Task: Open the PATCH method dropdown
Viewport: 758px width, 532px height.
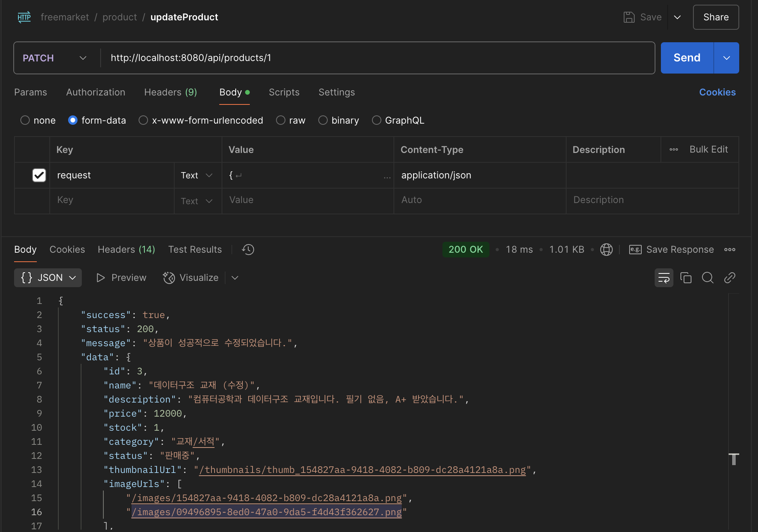Action: [x=55, y=58]
